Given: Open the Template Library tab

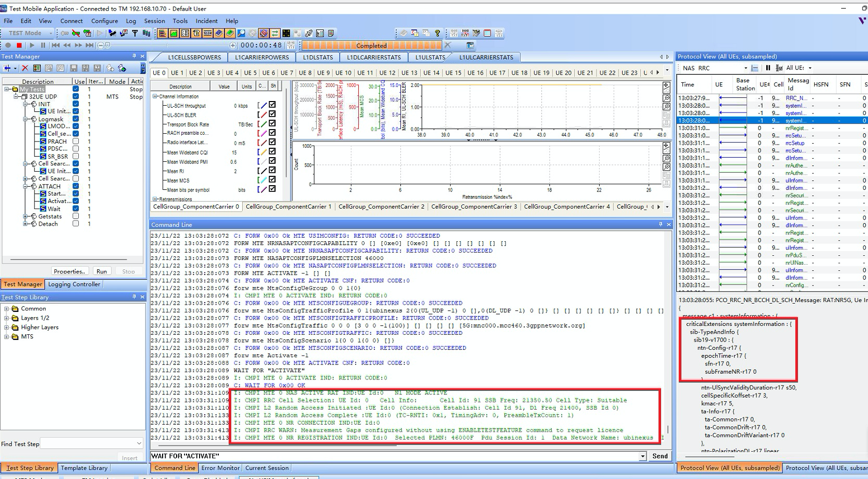Looking at the screenshot, I should [84, 468].
